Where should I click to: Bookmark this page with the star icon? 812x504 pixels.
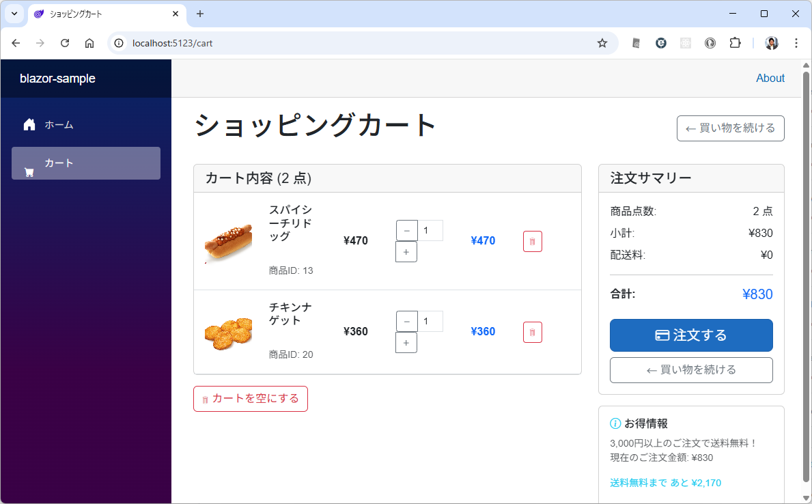[602, 43]
